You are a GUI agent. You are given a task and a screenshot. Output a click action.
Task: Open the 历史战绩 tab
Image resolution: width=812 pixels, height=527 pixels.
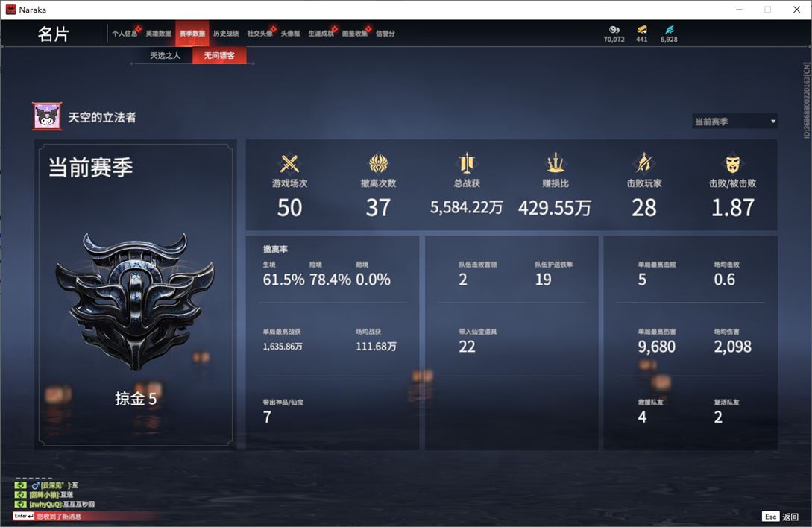(x=226, y=33)
